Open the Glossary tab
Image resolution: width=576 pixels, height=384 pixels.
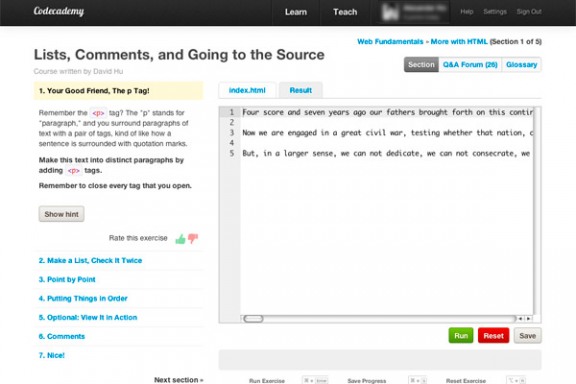tap(521, 65)
